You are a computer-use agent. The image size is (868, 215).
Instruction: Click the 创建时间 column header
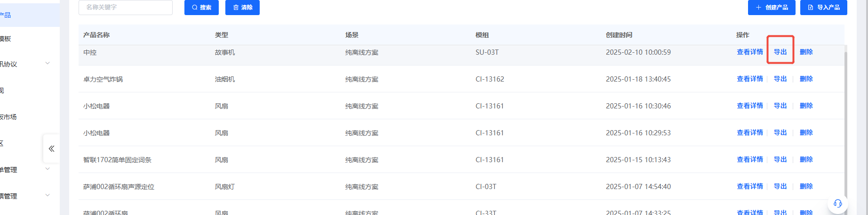619,35
